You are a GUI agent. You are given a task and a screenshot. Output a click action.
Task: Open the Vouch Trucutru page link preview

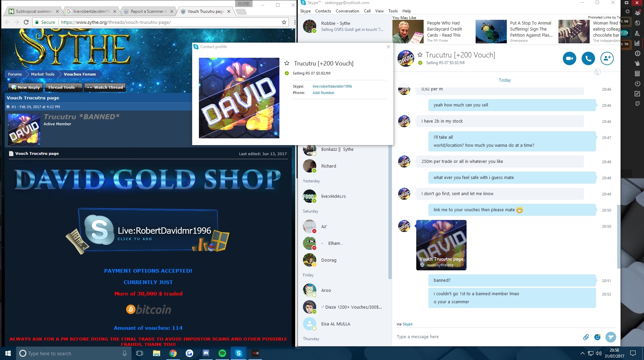point(441,245)
